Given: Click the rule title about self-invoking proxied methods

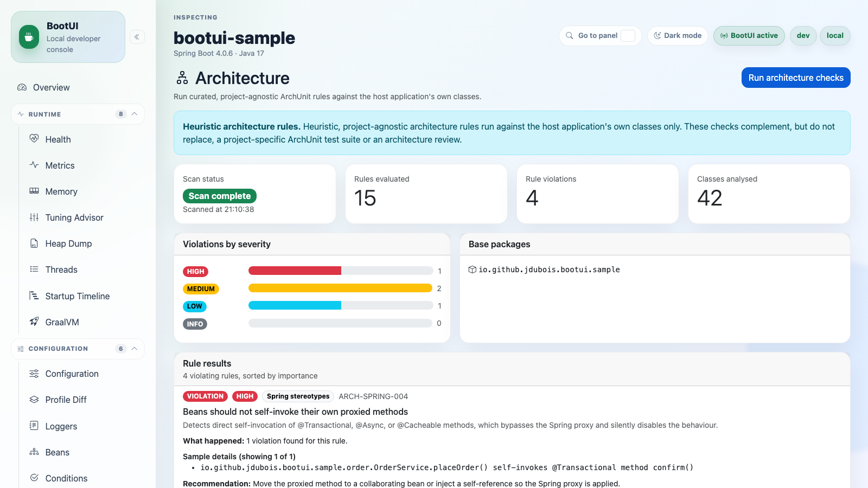Looking at the screenshot, I should pyautogui.click(x=295, y=412).
